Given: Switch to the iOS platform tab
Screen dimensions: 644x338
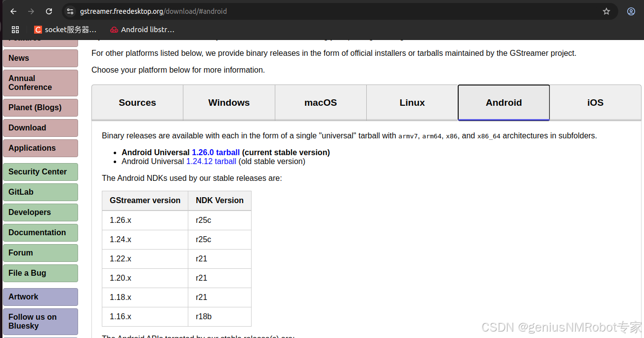Looking at the screenshot, I should pyautogui.click(x=595, y=102).
